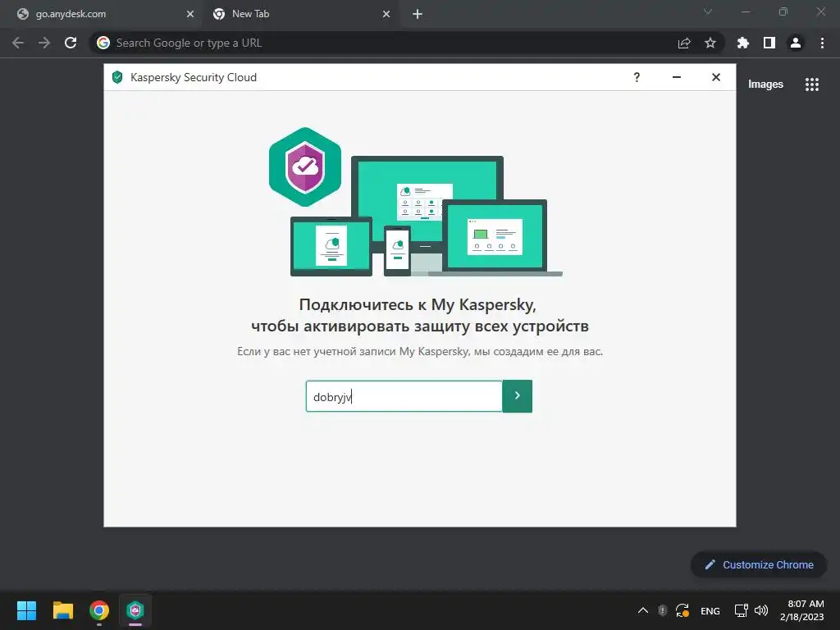This screenshot has height=630, width=840.
Task: Click the email input field containing dobryjv
Action: [404, 396]
